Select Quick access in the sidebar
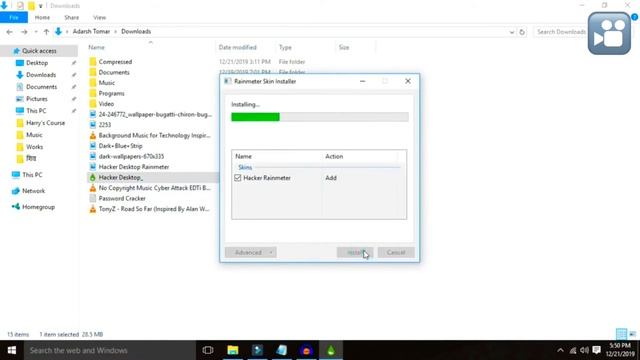The width and height of the screenshot is (640, 360). pos(39,51)
